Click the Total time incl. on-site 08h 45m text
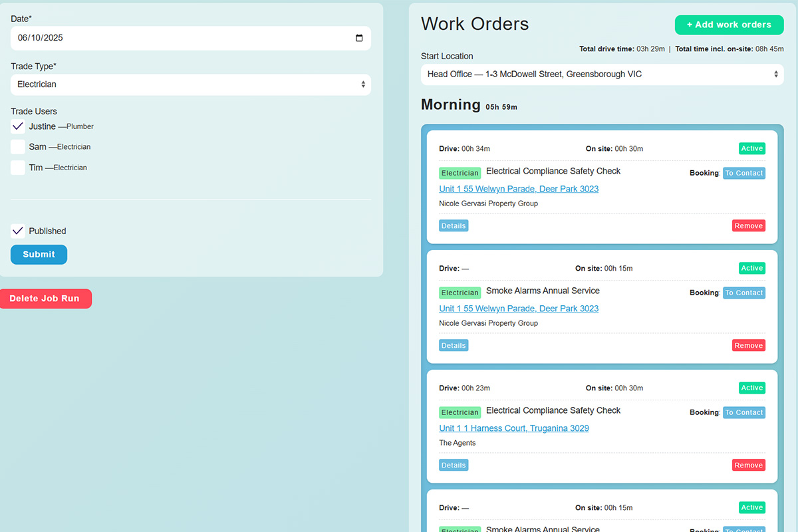 [730, 49]
